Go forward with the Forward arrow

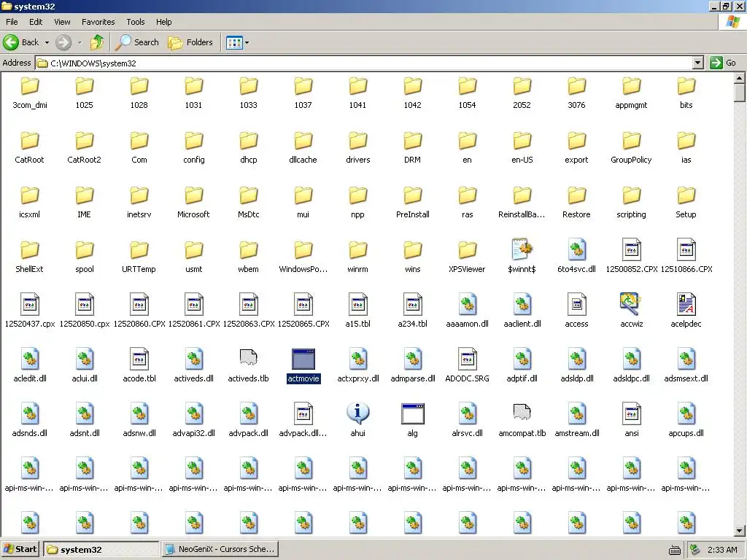(63, 42)
